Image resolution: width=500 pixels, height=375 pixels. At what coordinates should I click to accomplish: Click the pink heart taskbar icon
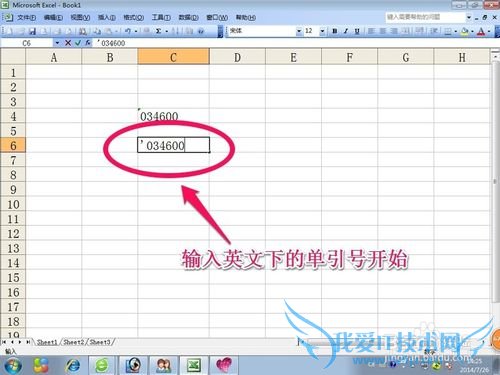[x=224, y=365]
